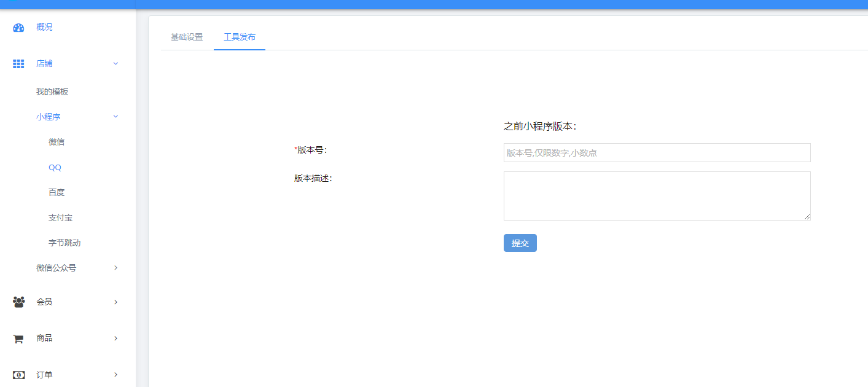Open 支付宝 mini program entry
The image size is (868, 387).
coord(61,217)
